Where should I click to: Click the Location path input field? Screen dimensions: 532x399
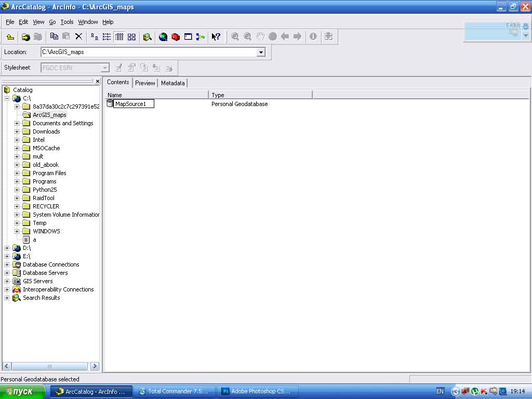pos(149,52)
